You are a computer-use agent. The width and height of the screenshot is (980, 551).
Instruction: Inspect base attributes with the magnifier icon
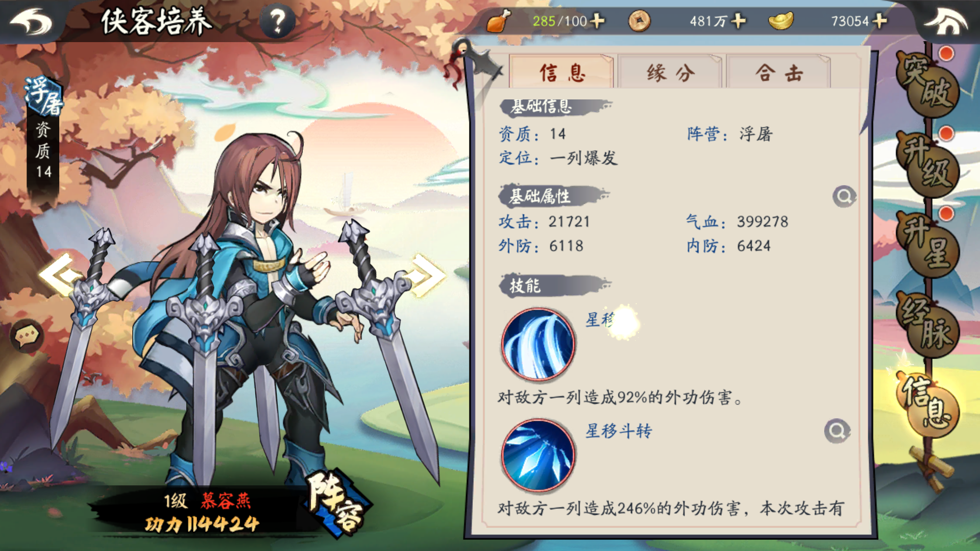pyautogui.click(x=844, y=196)
